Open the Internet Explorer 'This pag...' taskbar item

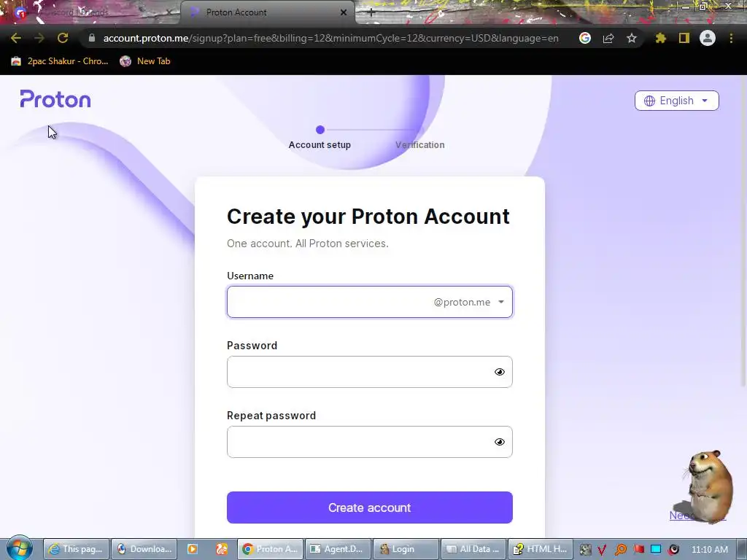(76, 549)
